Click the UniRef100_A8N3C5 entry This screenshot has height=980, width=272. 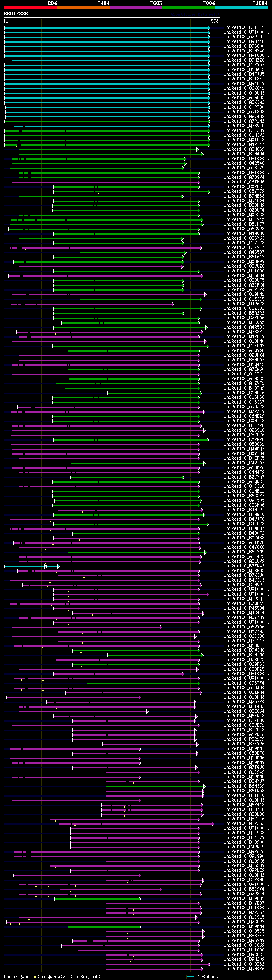[x=244, y=379]
